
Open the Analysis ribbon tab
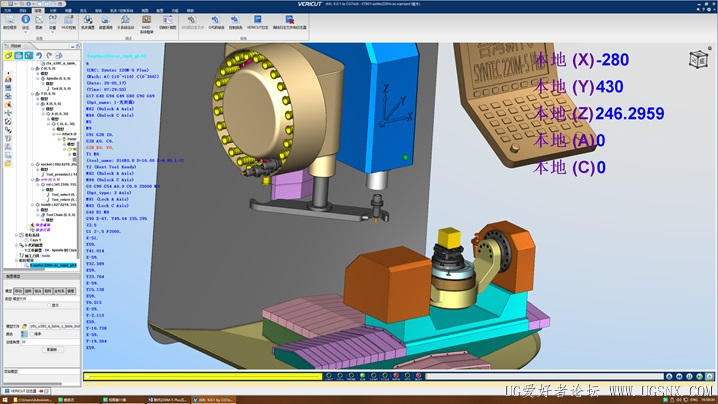coord(53,10)
